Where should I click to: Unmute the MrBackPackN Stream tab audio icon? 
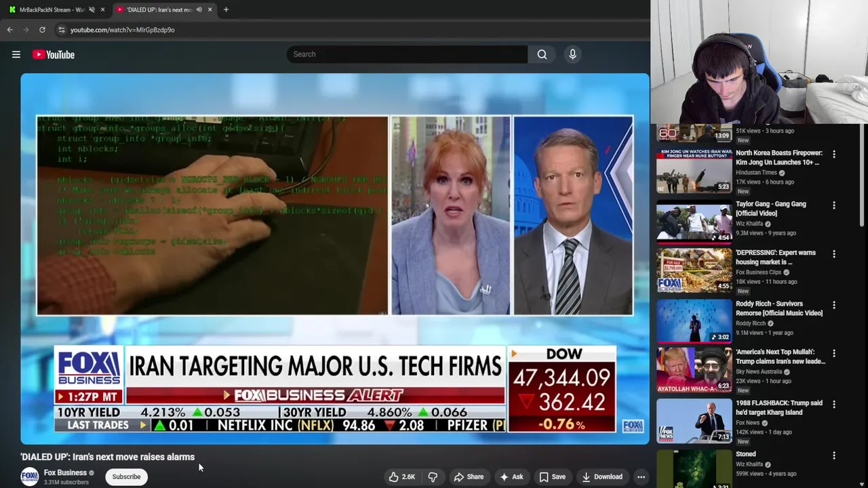click(91, 9)
